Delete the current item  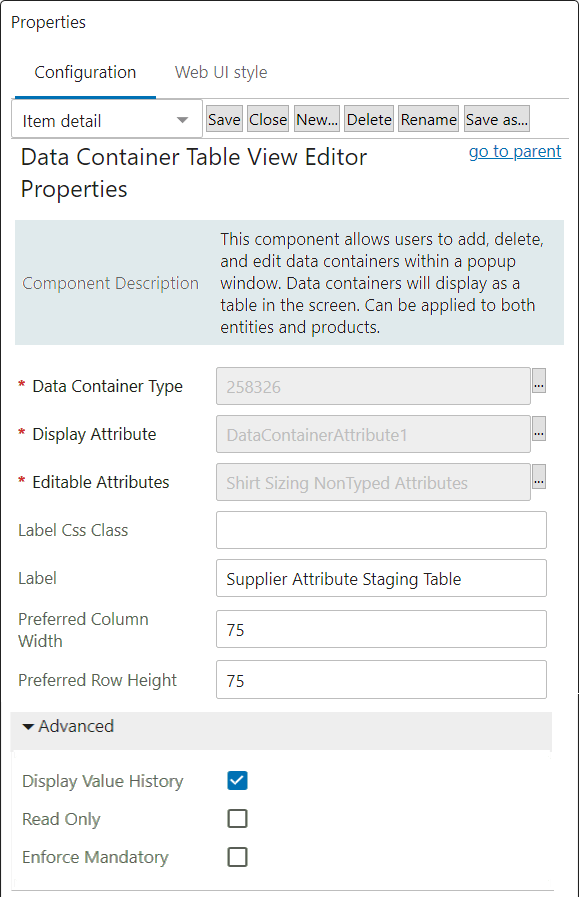(368, 118)
